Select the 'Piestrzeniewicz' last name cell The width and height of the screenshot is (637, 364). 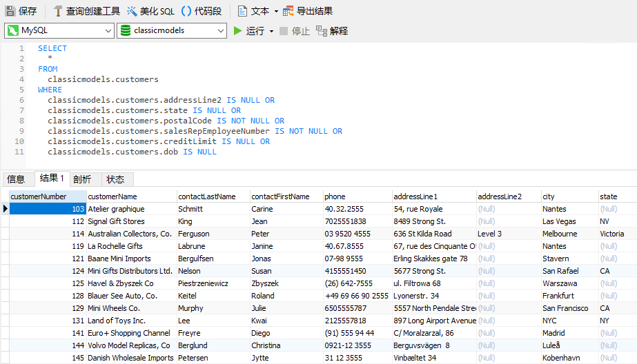213,283
